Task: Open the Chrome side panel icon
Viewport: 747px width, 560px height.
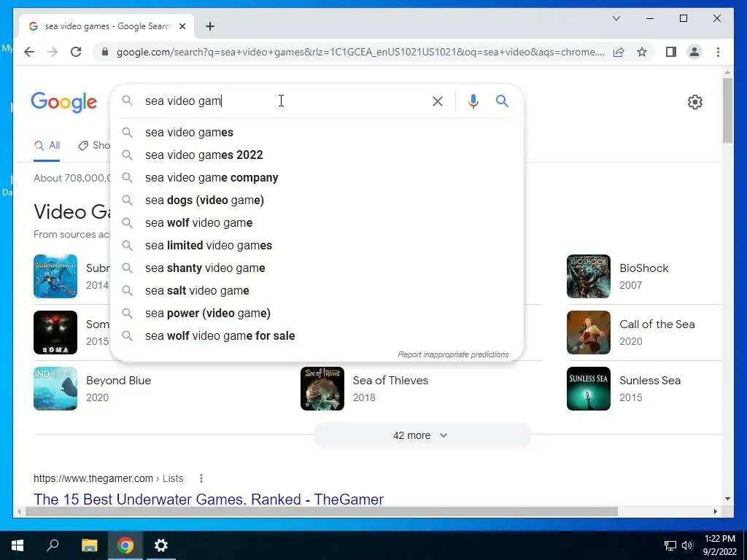Action: point(671,52)
